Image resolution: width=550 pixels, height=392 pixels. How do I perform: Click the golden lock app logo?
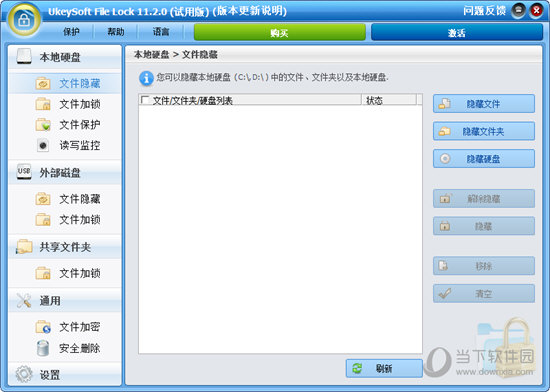click(24, 20)
